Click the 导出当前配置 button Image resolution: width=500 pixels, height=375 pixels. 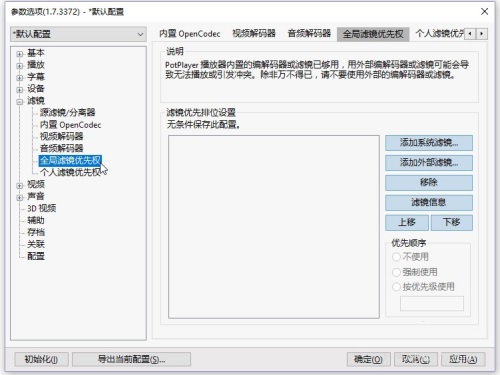131,359
